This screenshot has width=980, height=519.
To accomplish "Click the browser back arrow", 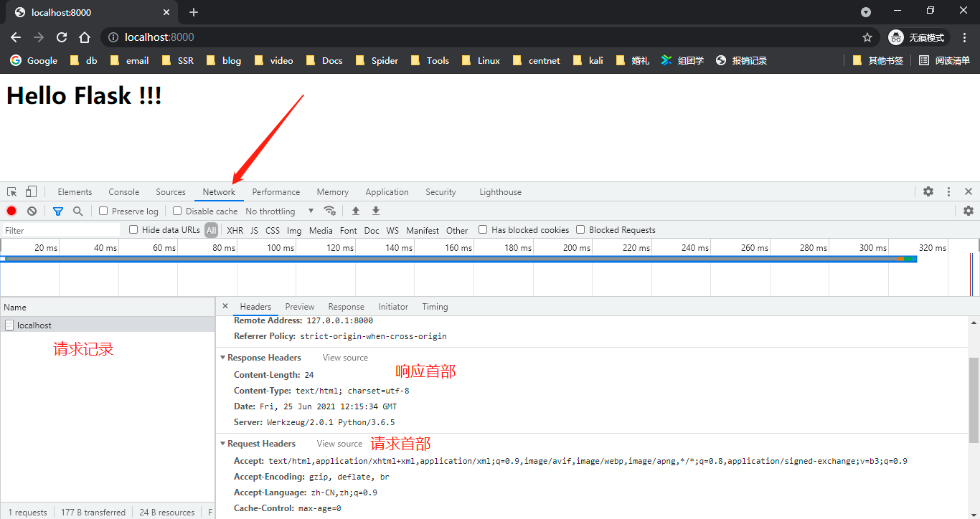I will 16,37.
